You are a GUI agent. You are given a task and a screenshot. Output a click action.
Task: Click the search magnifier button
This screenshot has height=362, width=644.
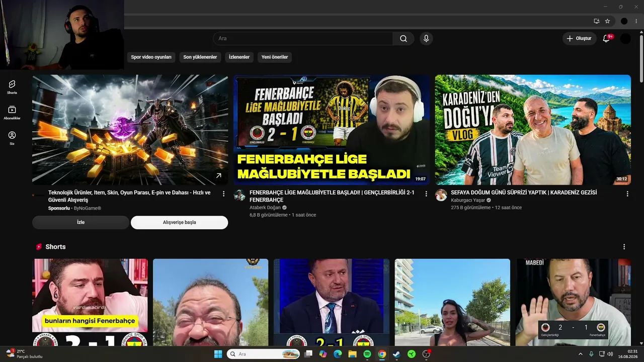pyautogui.click(x=404, y=39)
